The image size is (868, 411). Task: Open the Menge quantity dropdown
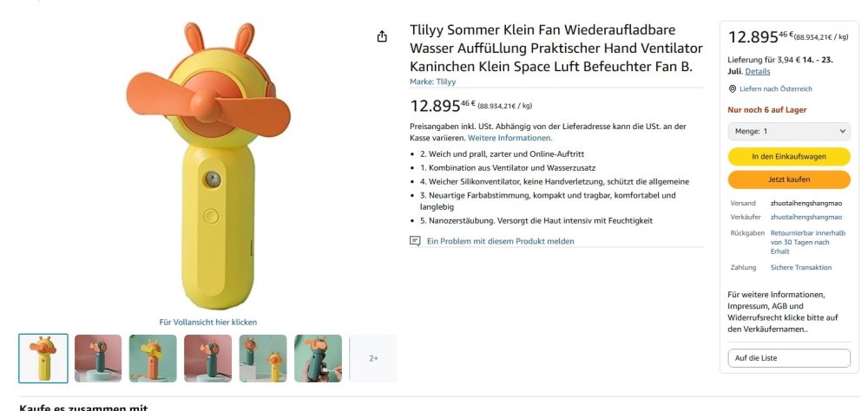[x=789, y=131]
